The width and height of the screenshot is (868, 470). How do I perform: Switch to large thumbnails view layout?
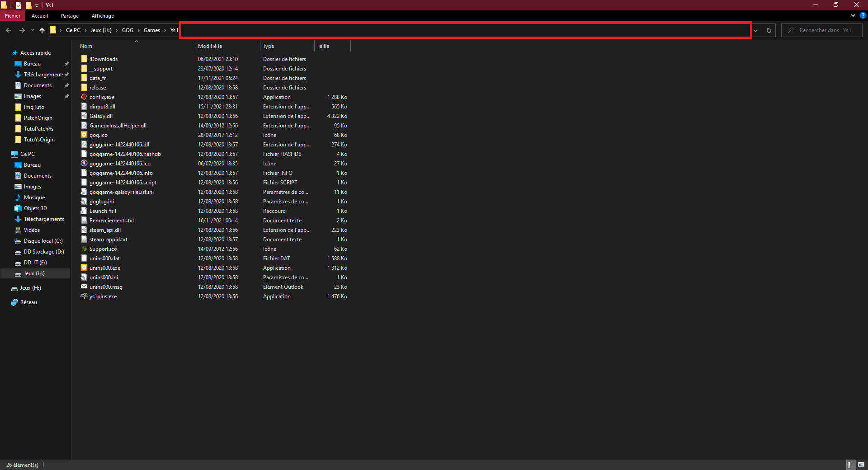pyautogui.click(x=861, y=465)
